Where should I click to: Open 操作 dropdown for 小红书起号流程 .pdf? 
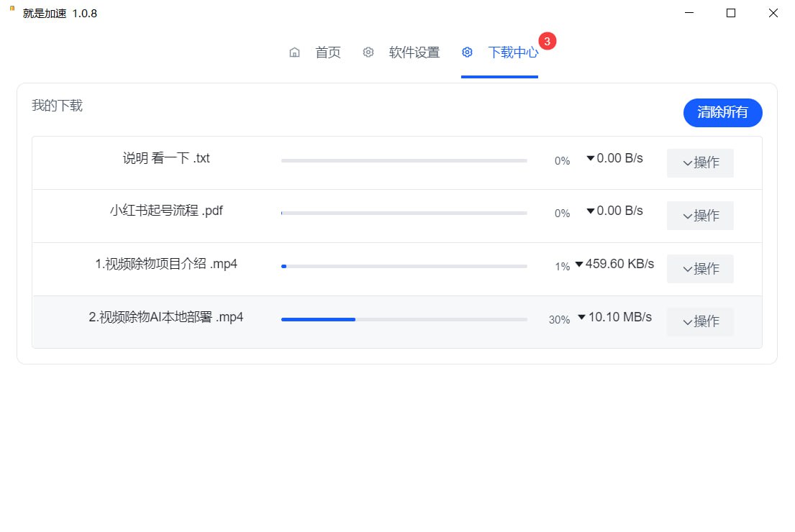pyautogui.click(x=700, y=216)
